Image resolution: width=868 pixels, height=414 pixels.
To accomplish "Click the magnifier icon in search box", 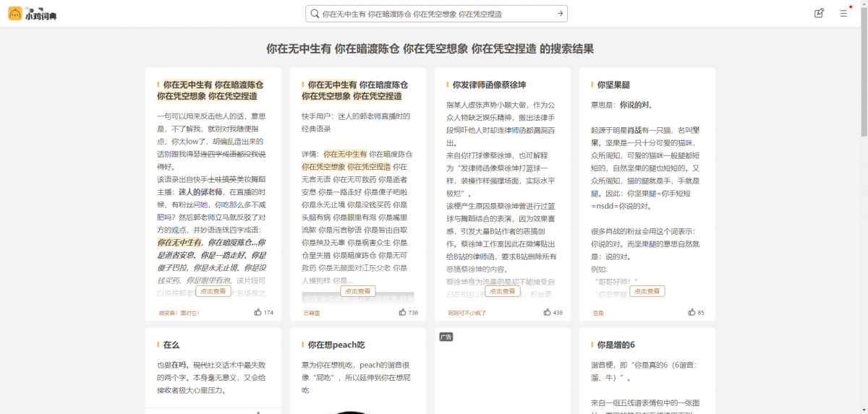I will click(x=315, y=14).
